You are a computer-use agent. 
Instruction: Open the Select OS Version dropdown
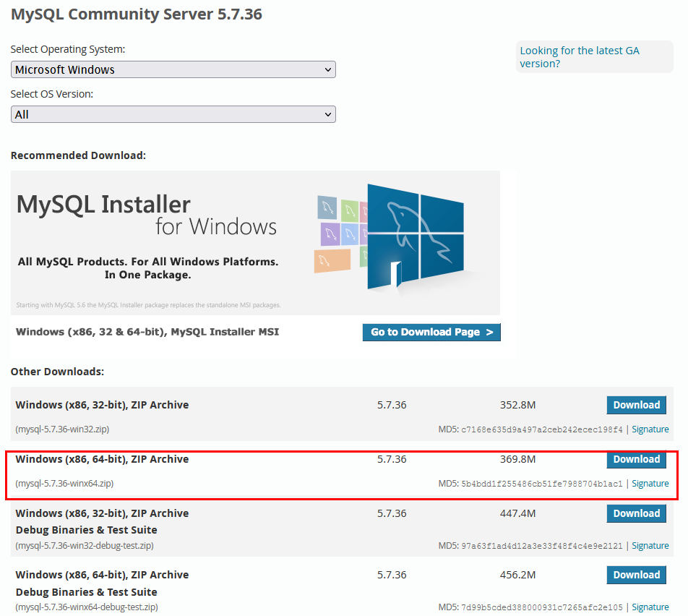point(173,114)
